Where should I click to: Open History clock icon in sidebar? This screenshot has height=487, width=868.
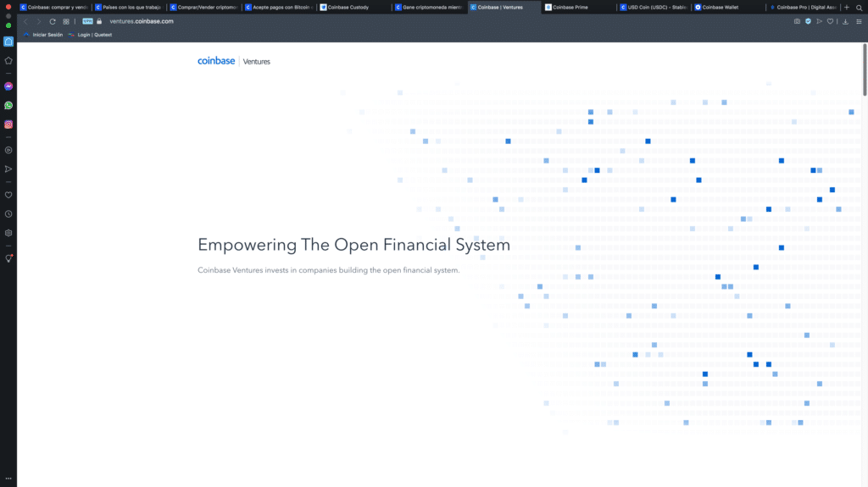[x=8, y=214]
